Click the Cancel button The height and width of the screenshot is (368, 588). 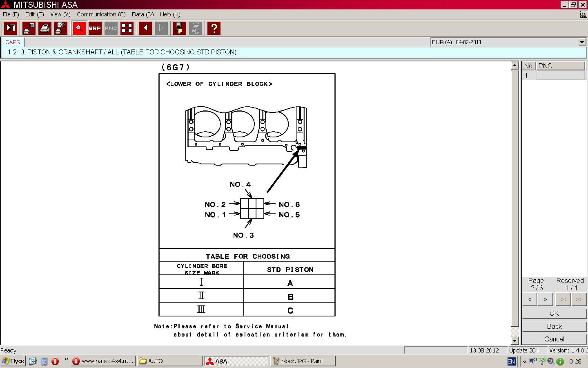(554, 339)
